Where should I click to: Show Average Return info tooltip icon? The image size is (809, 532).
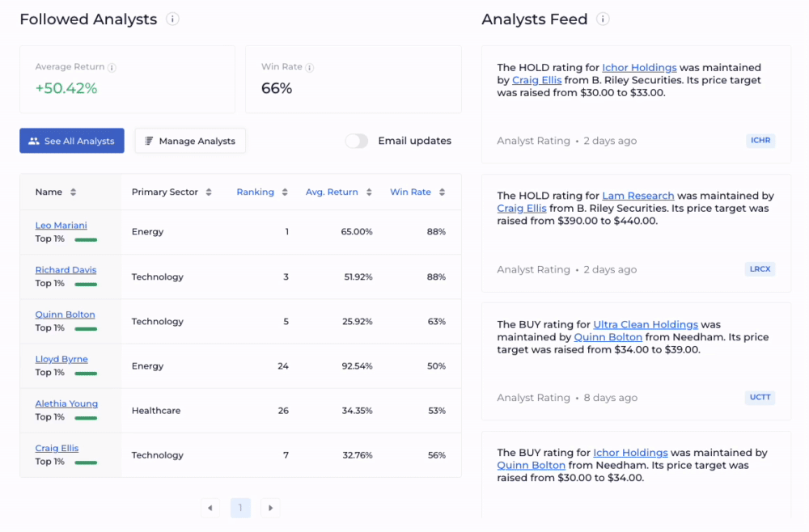112,68
